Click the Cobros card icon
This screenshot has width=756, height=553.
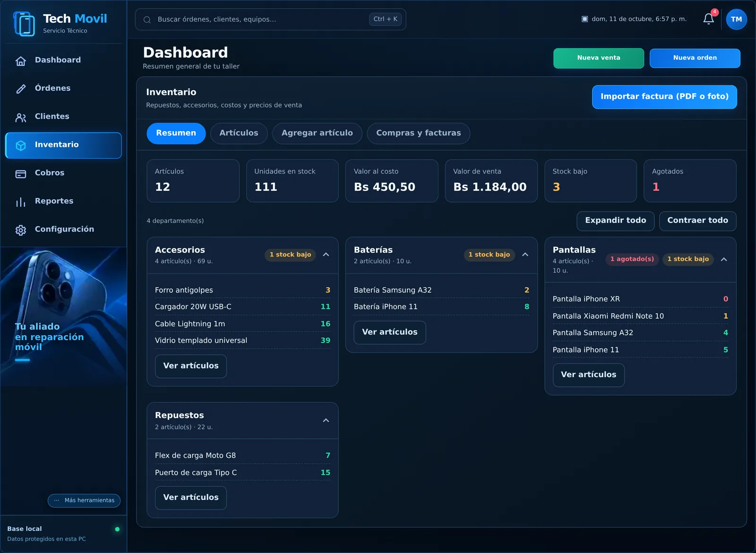click(x=21, y=173)
